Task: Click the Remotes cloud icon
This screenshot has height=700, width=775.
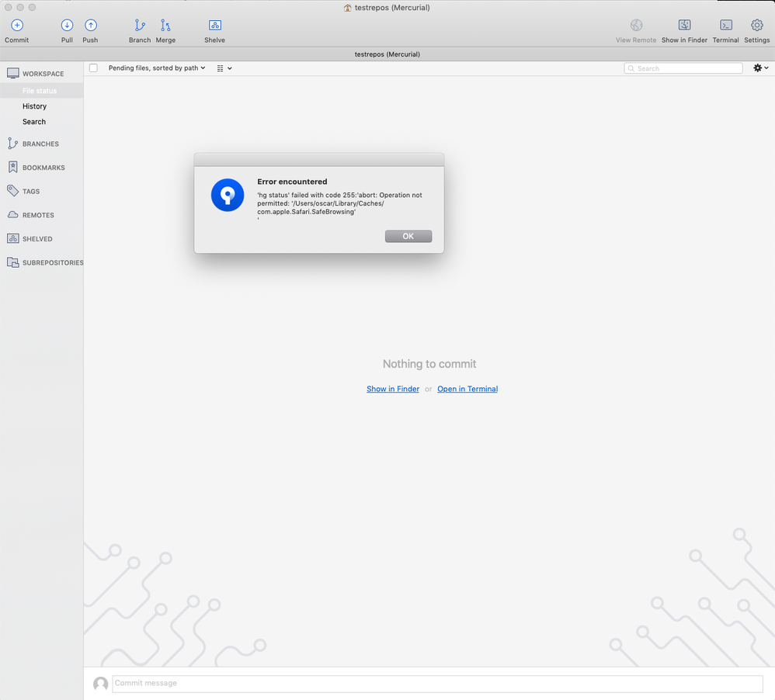Action: (x=13, y=215)
